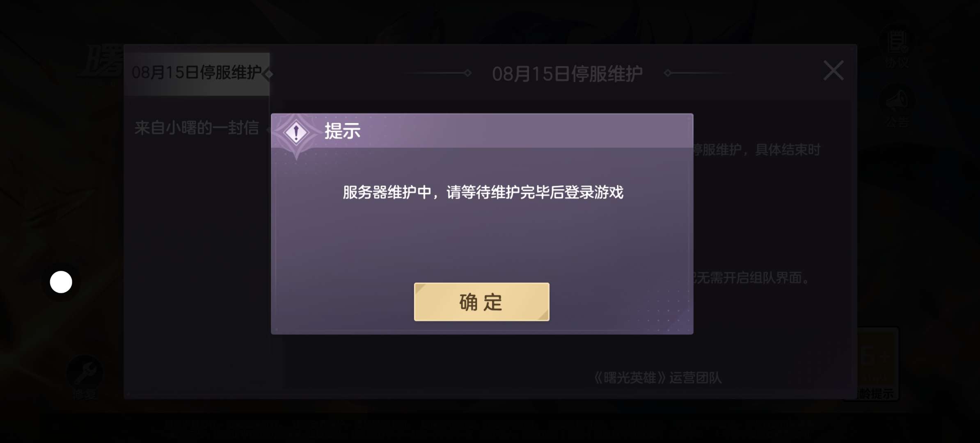Open the 协议 agreement document icon
This screenshot has width=980, height=443.
[897, 46]
